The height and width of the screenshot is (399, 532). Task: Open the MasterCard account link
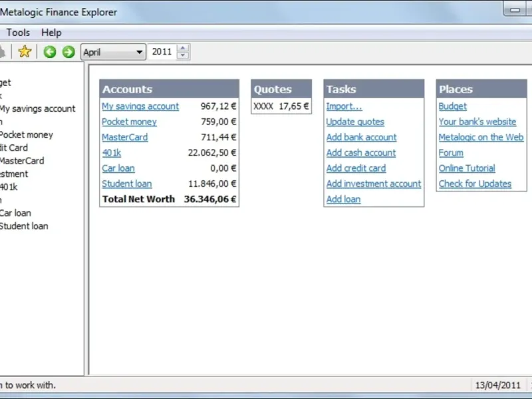click(x=124, y=137)
